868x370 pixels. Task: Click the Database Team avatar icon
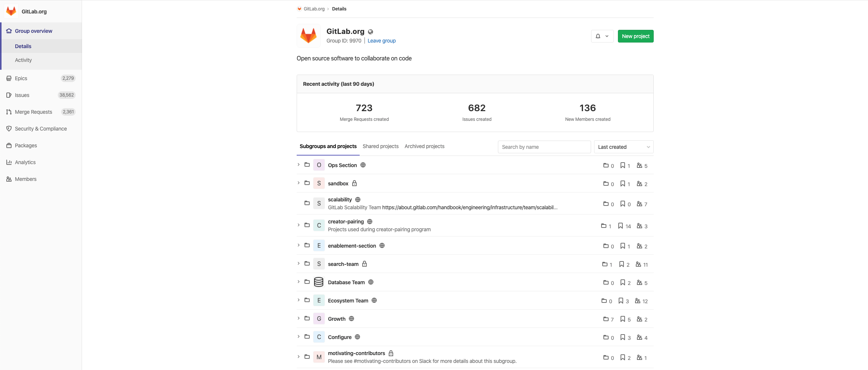coord(319,282)
